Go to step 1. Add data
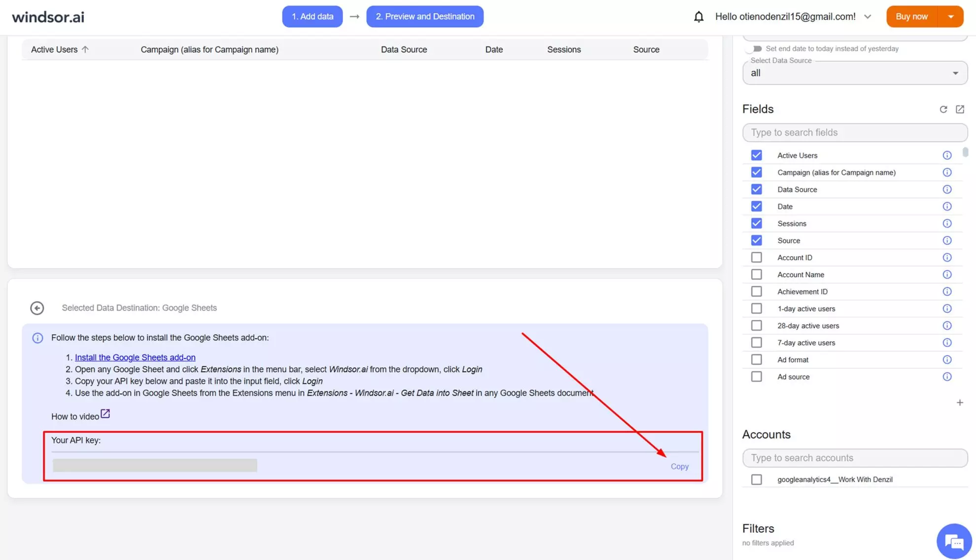The image size is (976, 560). coord(312,17)
